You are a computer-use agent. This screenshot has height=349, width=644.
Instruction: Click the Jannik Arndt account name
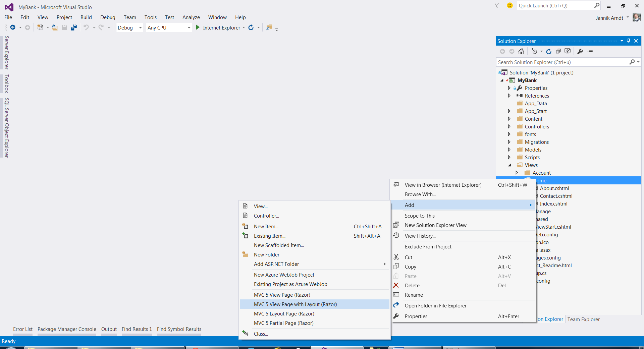609,18
